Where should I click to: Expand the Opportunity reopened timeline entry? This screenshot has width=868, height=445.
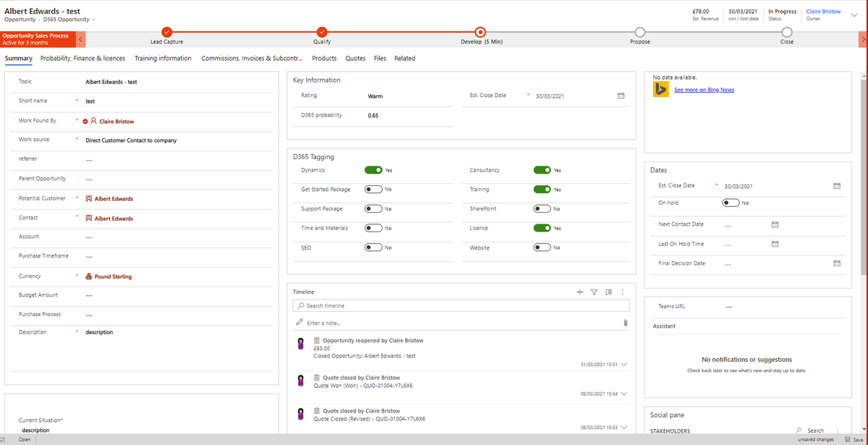[x=624, y=365]
